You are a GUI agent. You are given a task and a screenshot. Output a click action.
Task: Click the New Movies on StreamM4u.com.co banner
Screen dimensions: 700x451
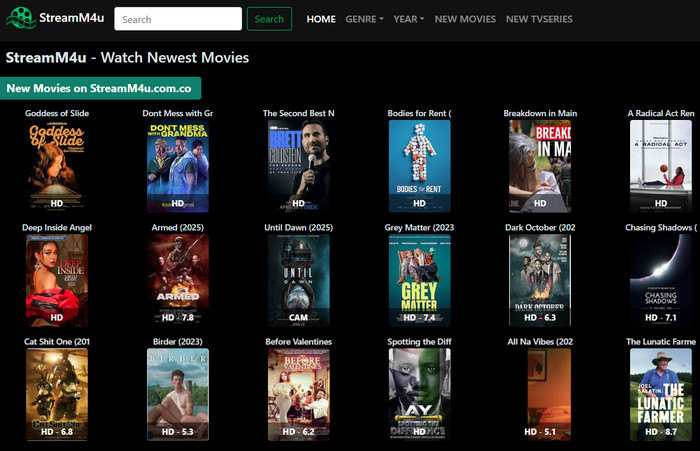click(100, 88)
